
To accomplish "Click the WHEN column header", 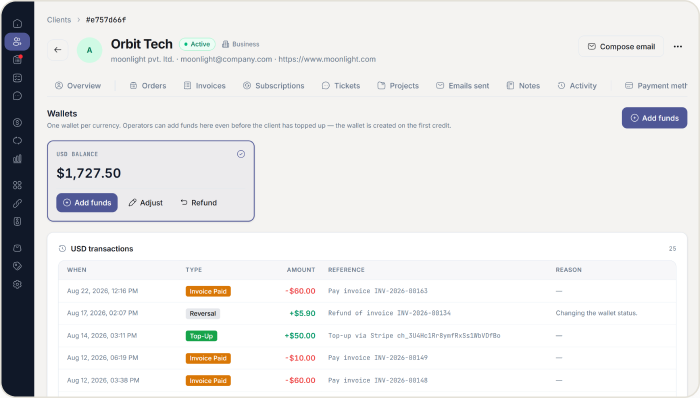I will click(x=77, y=270).
